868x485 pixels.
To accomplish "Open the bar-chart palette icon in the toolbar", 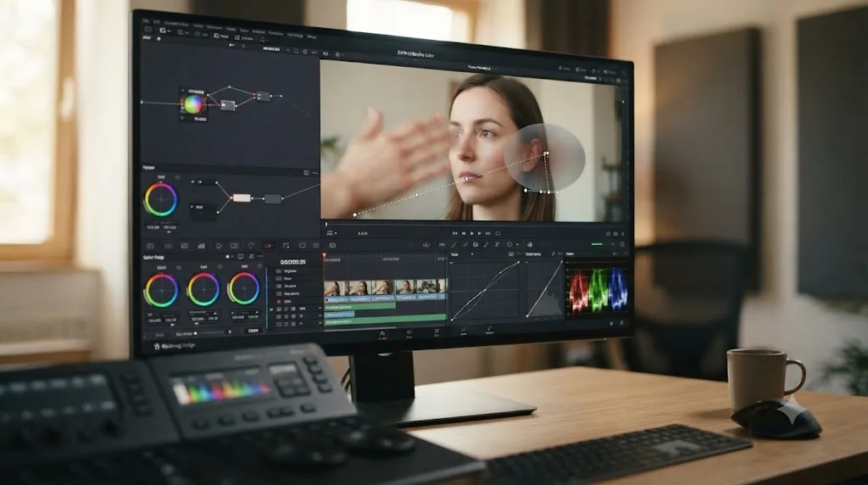I will [x=201, y=245].
